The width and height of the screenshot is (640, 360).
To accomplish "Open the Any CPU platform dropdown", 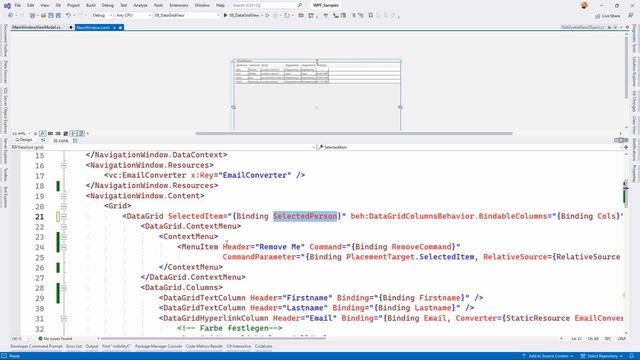I will (133, 15).
